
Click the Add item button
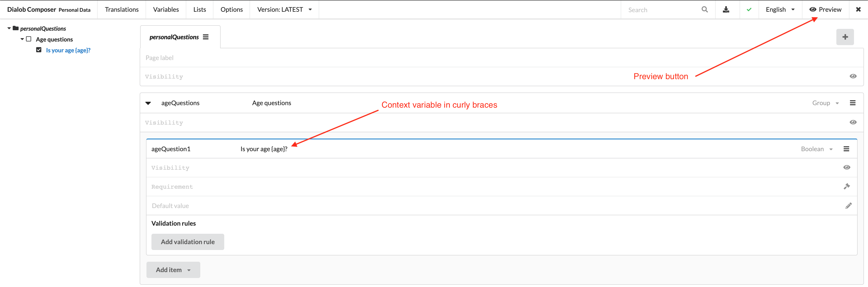(173, 269)
